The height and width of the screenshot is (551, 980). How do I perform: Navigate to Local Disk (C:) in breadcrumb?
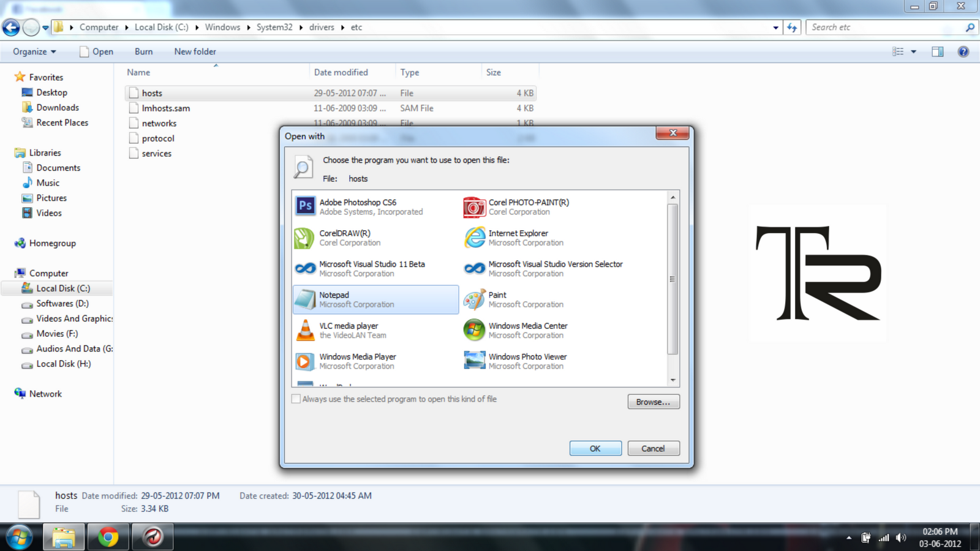pyautogui.click(x=162, y=28)
